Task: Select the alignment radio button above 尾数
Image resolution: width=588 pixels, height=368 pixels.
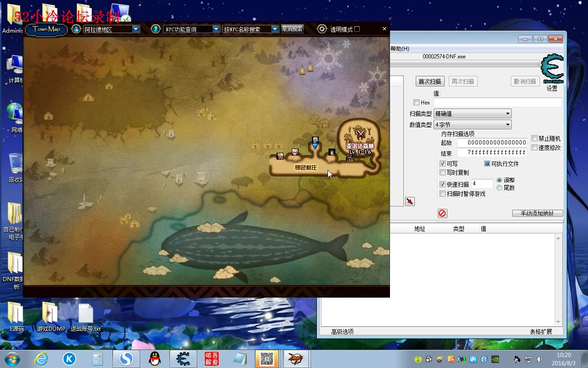Action: (499, 180)
